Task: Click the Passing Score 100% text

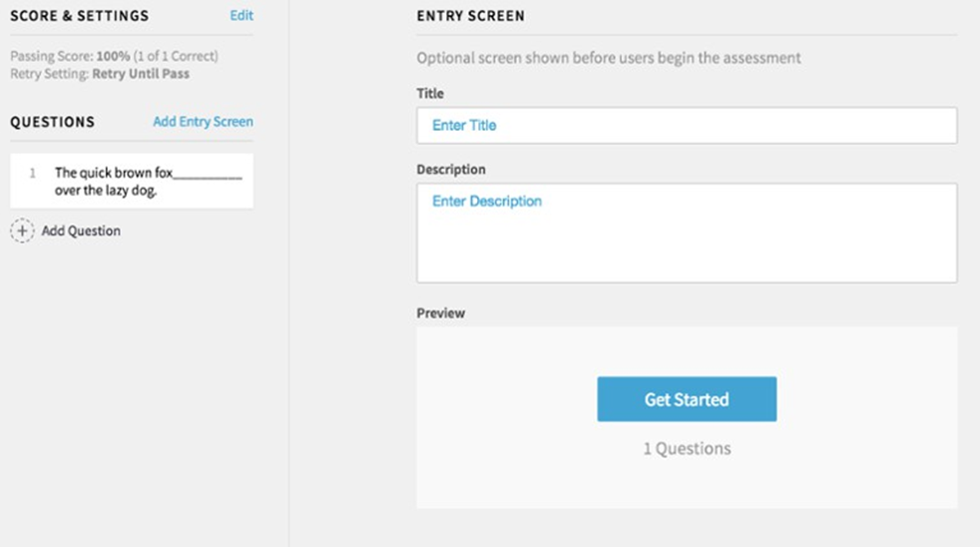Action: [x=114, y=57]
